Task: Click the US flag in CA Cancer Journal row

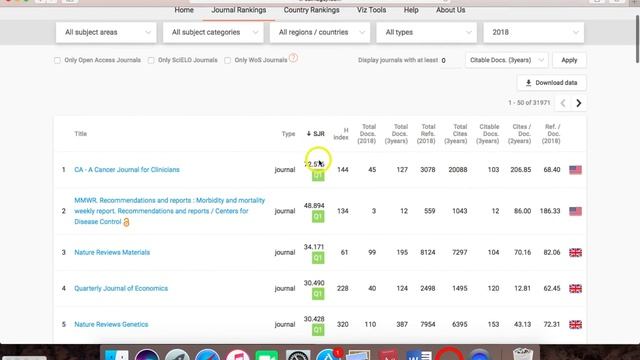Action: coord(575,170)
